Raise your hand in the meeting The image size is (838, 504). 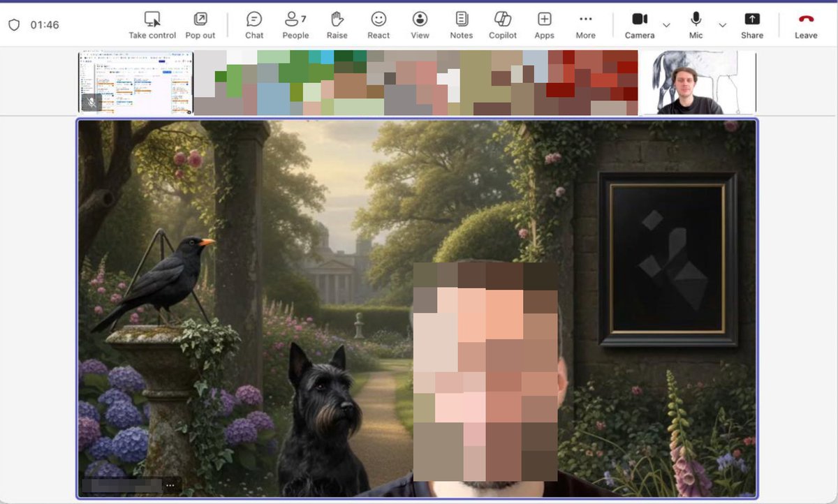tap(337, 25)
